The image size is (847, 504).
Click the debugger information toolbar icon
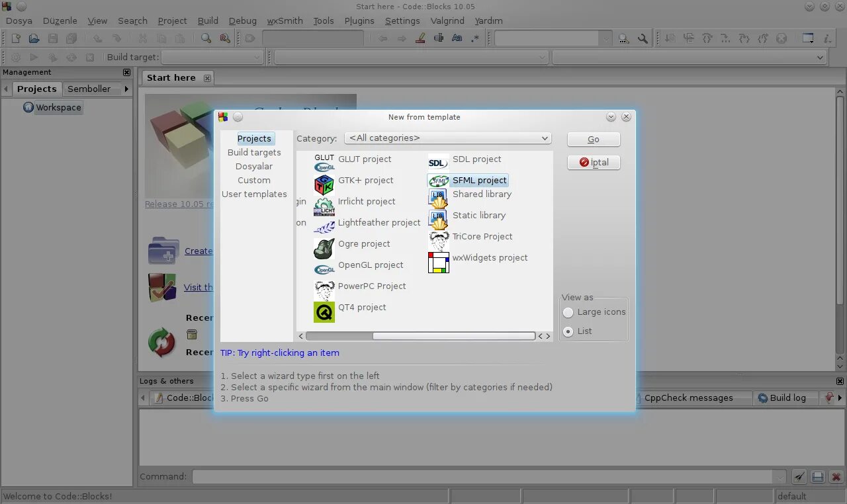tap(827, 38)
